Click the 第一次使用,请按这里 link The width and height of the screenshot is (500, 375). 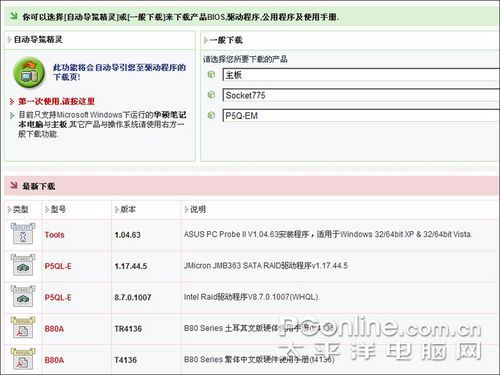56,101
